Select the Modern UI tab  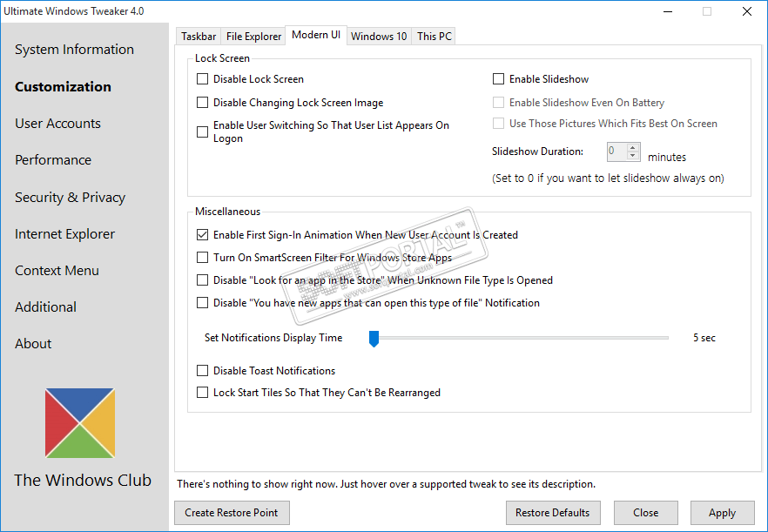tap(316, 35)
